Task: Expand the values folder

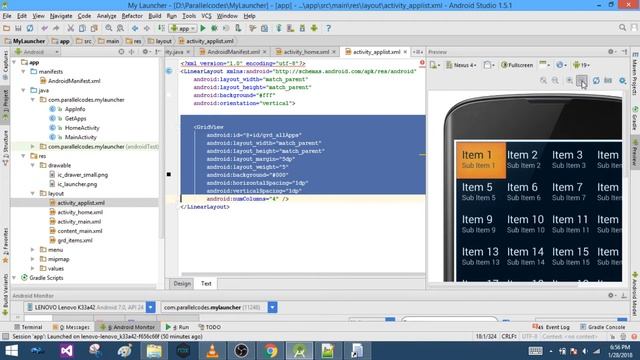Action: coord(33,268)
